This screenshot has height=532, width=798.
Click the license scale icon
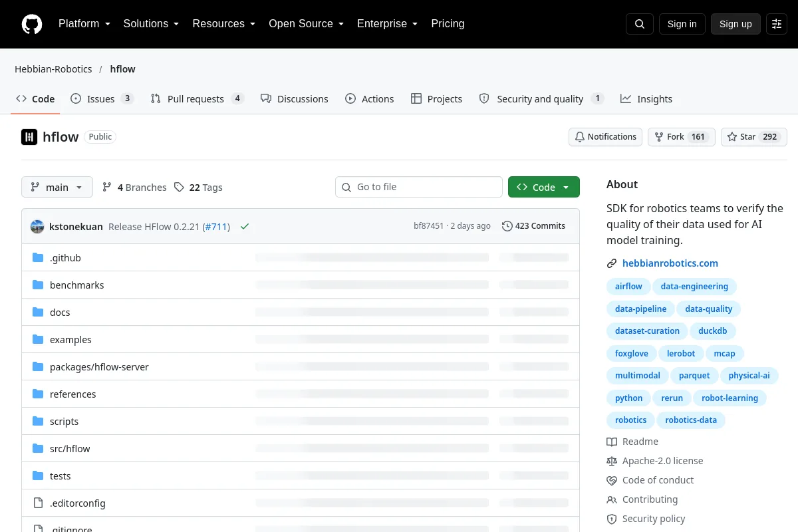pos(612,461)
